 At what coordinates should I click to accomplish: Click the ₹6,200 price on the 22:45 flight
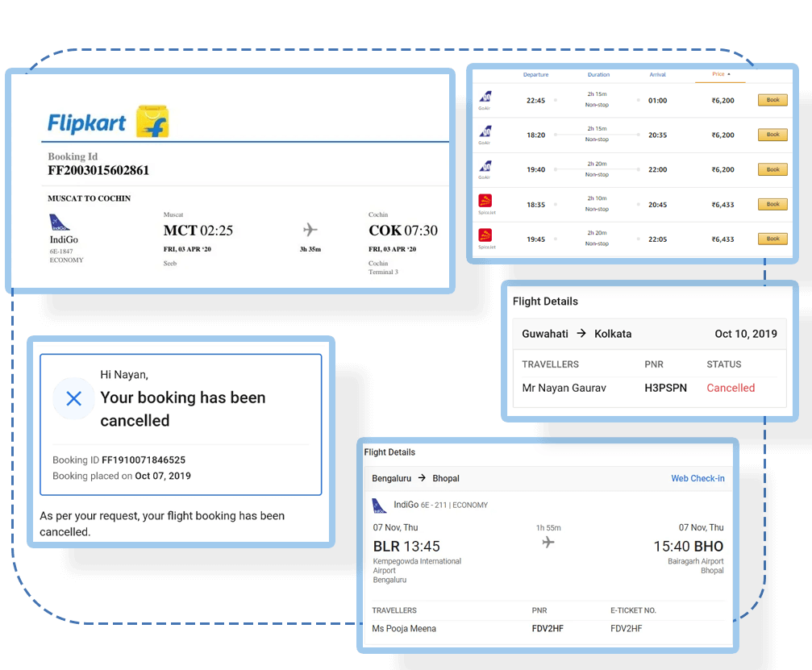click(x=722, y=101)
